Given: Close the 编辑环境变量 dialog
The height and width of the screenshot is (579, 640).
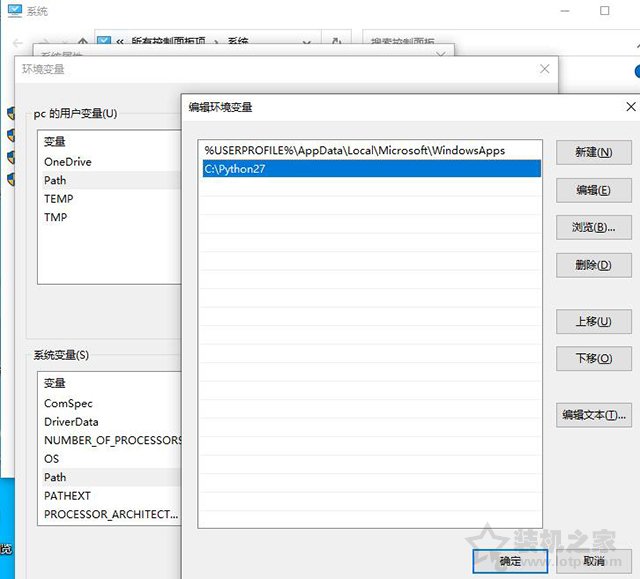Looking at the screenshot, I should (631, 107).
